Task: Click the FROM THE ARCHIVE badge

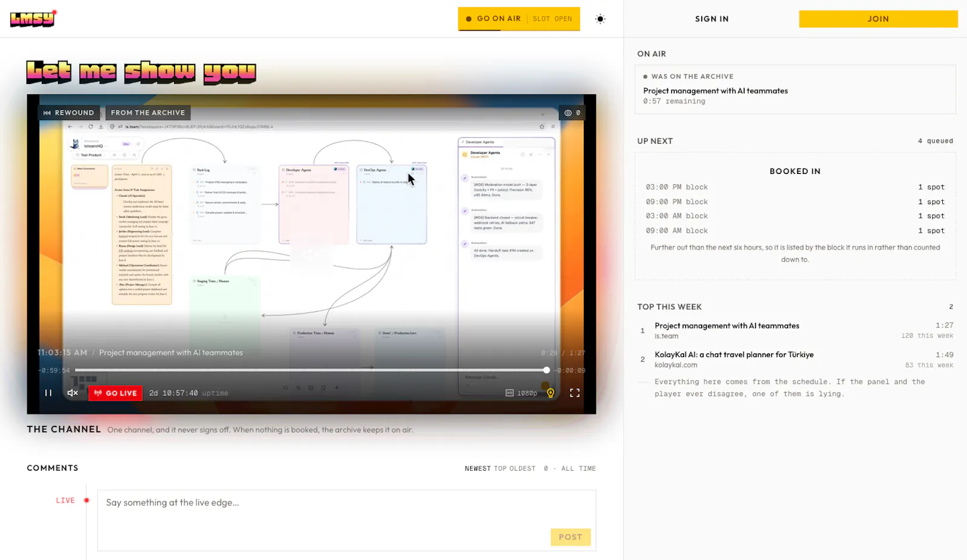Action: [x=148, y=113]
